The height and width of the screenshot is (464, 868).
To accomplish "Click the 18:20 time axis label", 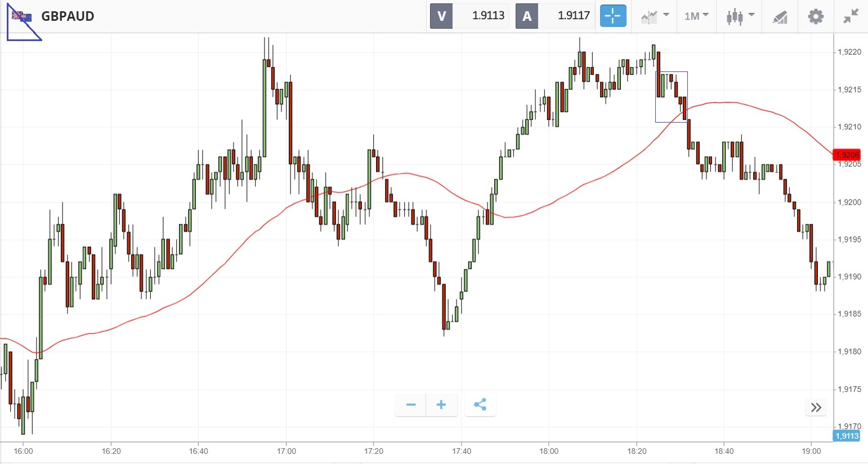I will (637, 451).
